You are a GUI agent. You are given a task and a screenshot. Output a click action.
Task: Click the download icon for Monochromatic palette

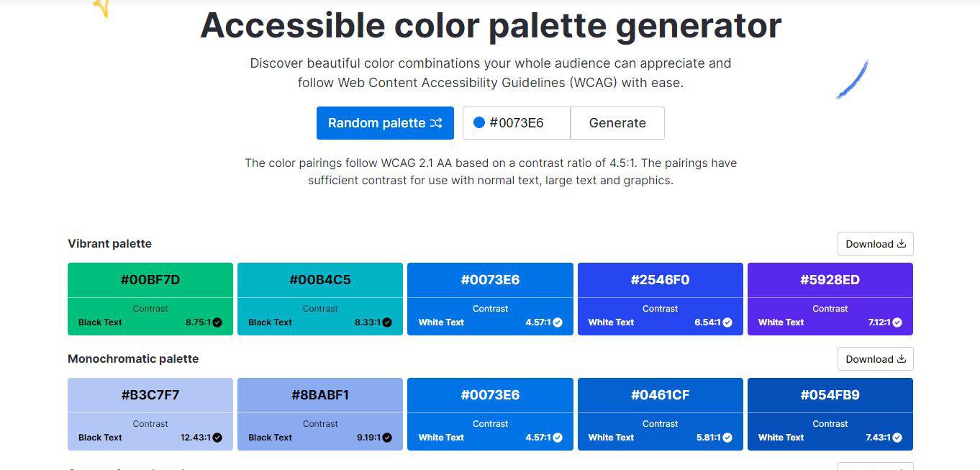(901, 359)
